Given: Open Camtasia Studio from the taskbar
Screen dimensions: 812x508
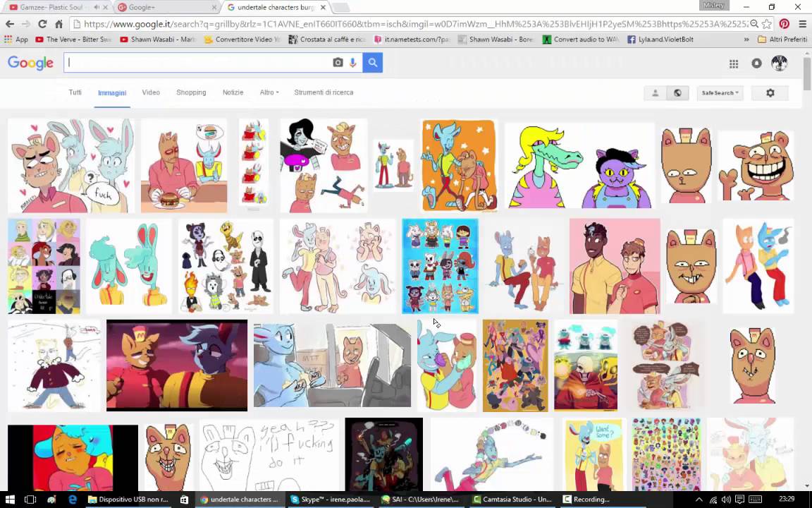Looking at the screenshot, I should [x=512, y=500].
